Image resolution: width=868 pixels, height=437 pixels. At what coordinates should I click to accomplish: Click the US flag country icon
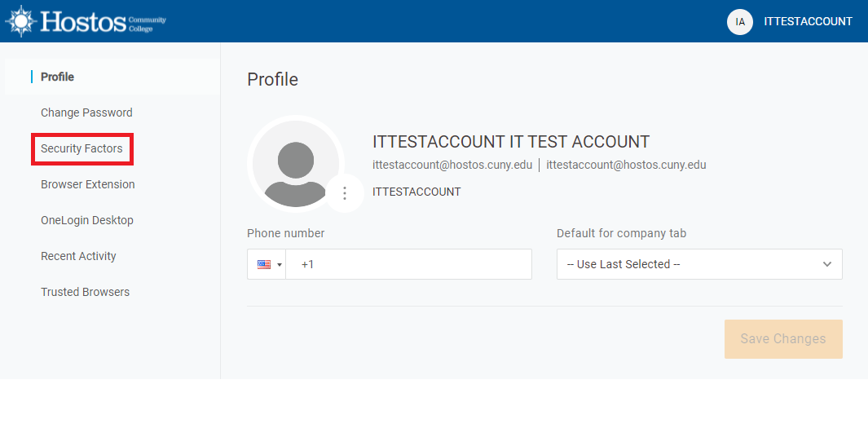263,264
